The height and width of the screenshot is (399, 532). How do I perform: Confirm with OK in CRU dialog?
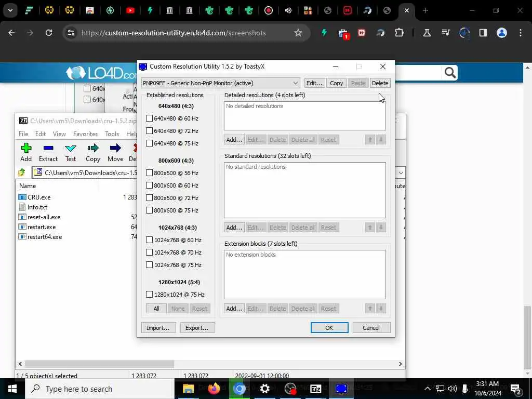(x=329, y=328)
